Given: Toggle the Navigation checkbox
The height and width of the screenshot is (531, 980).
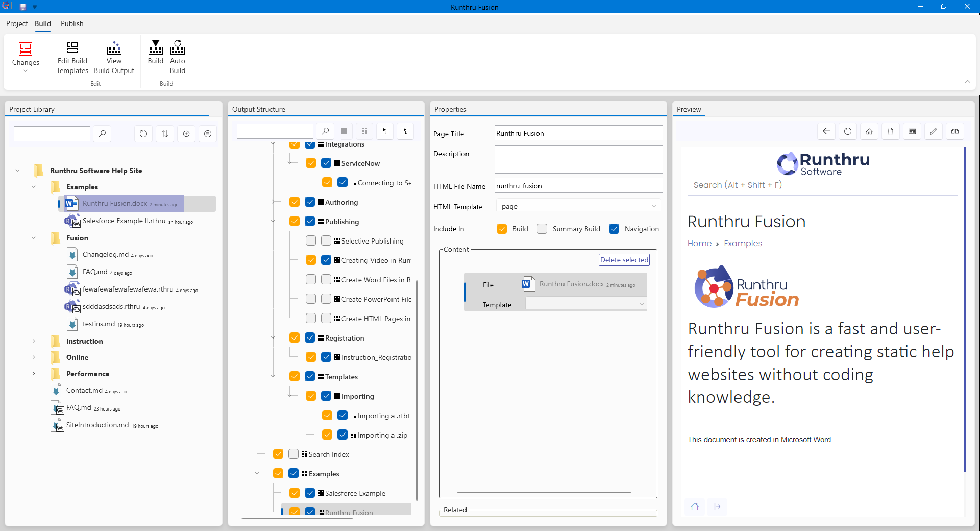Looking at the screenshot, I should click(x=614, y=229).
